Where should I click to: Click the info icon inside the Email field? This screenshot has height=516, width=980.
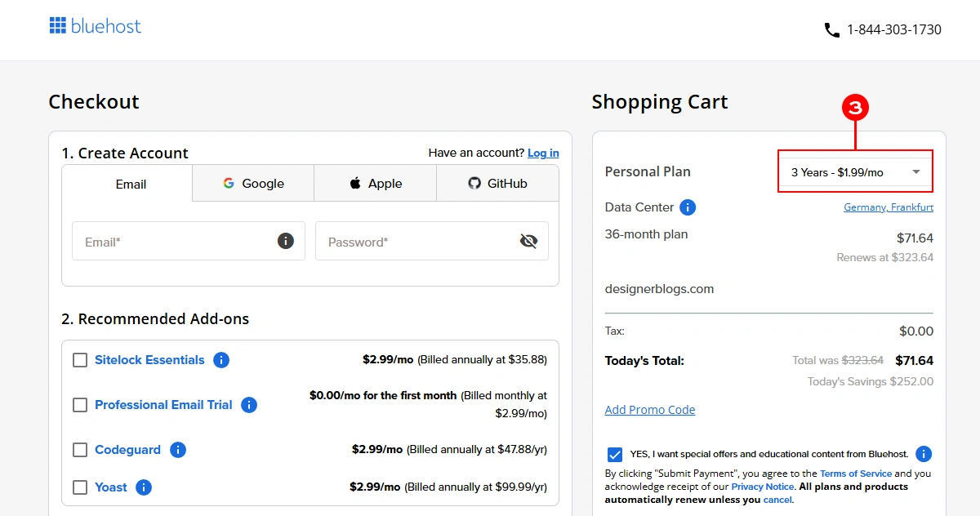(x=285, y=241)
